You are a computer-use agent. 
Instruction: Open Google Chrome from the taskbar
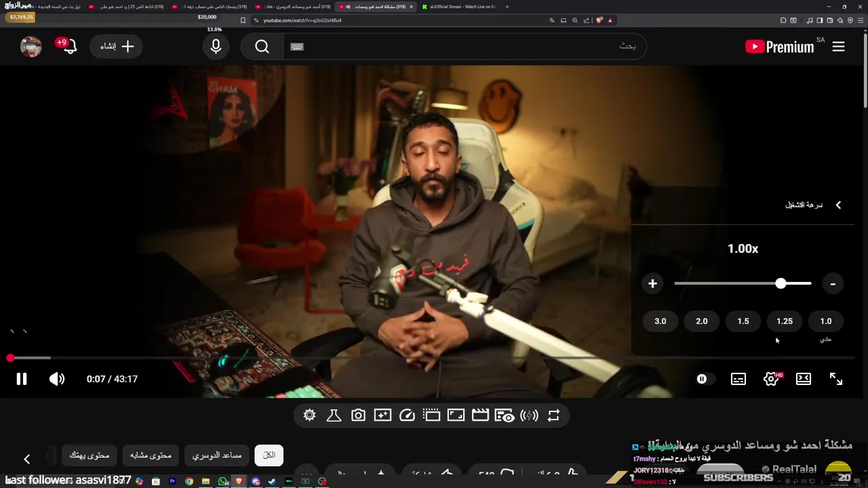coord(189,481)
